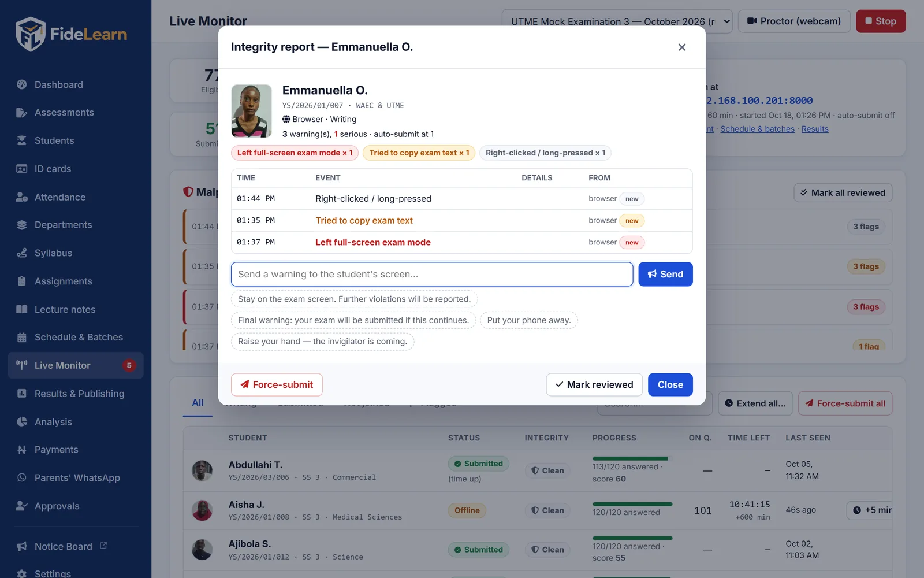Image resolution: width=924 pixels, height=578 pixels.
Task: Open the Attendance sidebar icon
Action: click(22, 197)
